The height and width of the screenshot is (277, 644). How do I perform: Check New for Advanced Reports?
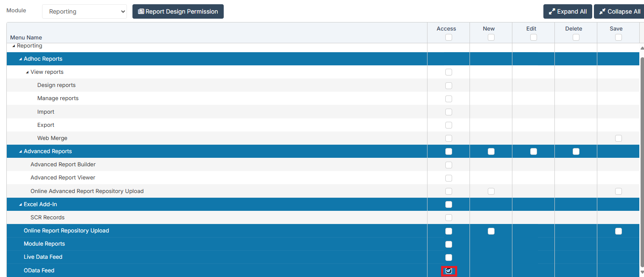491,151
